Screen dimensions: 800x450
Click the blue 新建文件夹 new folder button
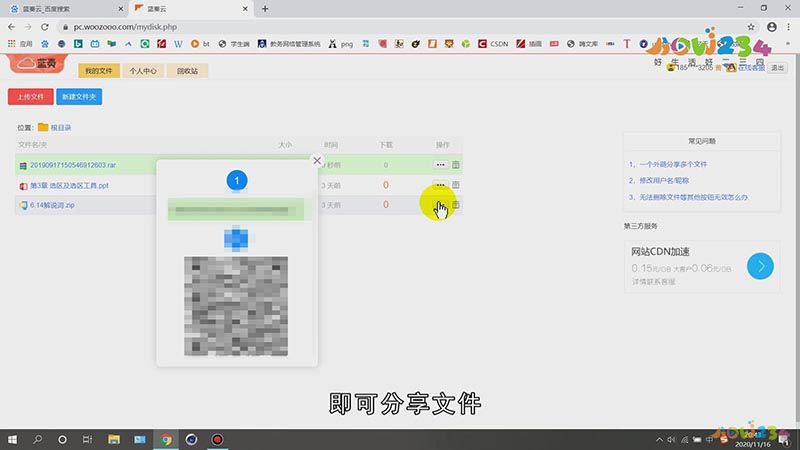[79, 96]
